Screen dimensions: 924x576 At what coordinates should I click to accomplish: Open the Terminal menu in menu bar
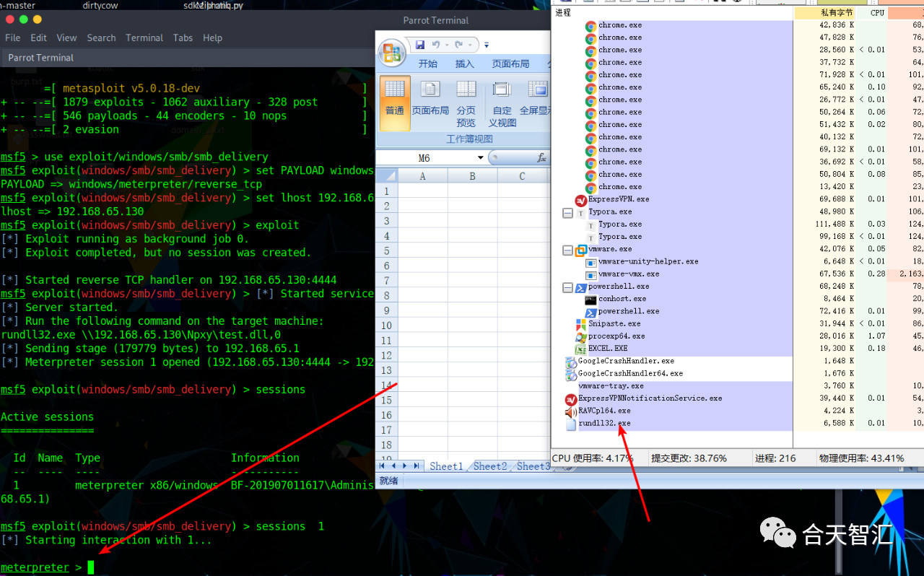tap(144, 38)
